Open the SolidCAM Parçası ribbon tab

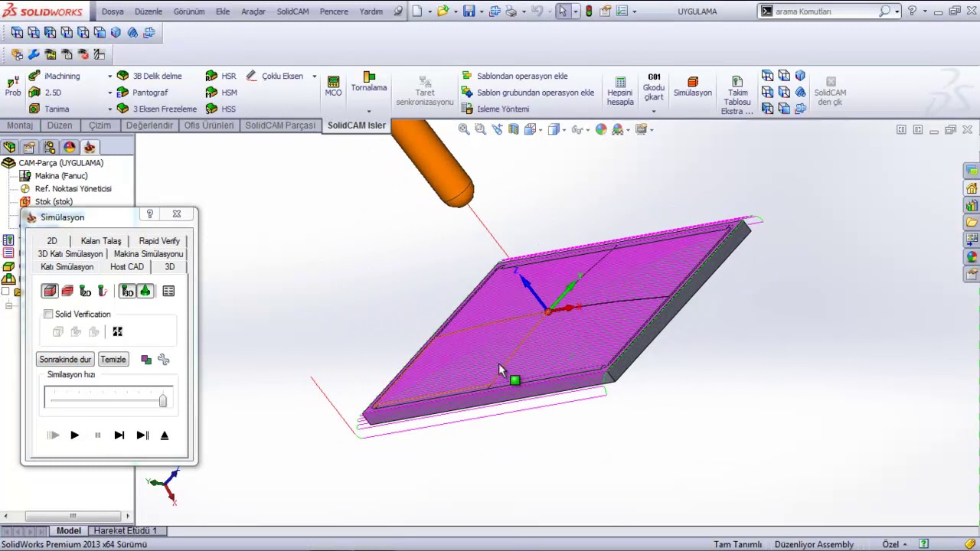click(280, 126)
